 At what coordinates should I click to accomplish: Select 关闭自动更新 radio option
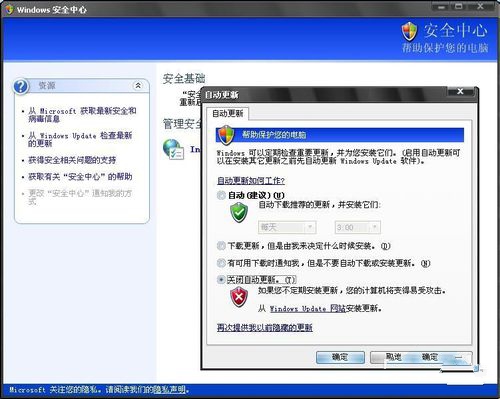tap(221, 280)
